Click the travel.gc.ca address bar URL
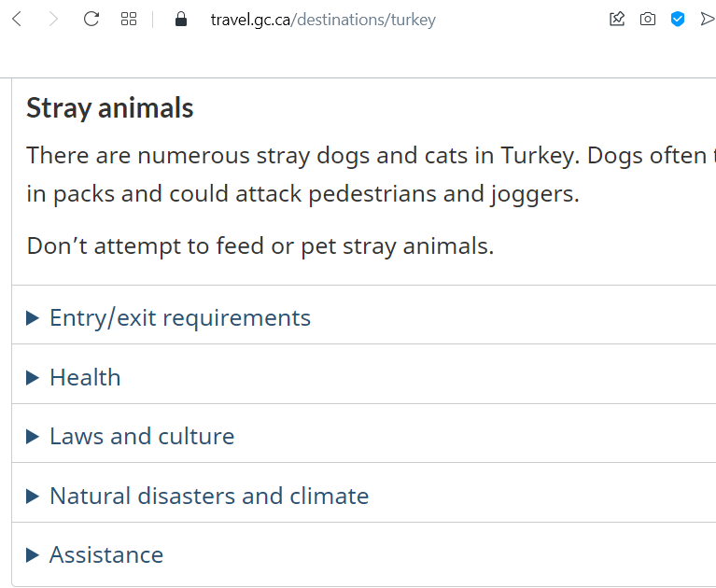This screenshot has height=588, width=716. coord(323,20)
